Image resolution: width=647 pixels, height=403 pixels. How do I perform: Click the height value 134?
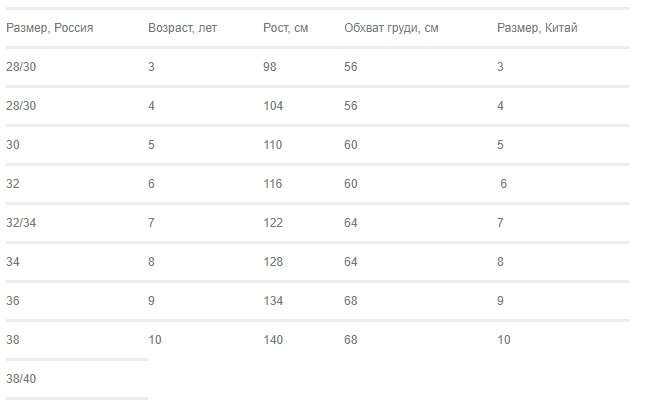click(273, 301)
